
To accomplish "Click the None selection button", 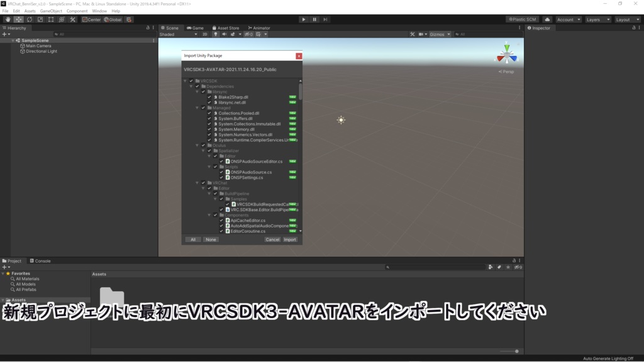I will (211, 239).
